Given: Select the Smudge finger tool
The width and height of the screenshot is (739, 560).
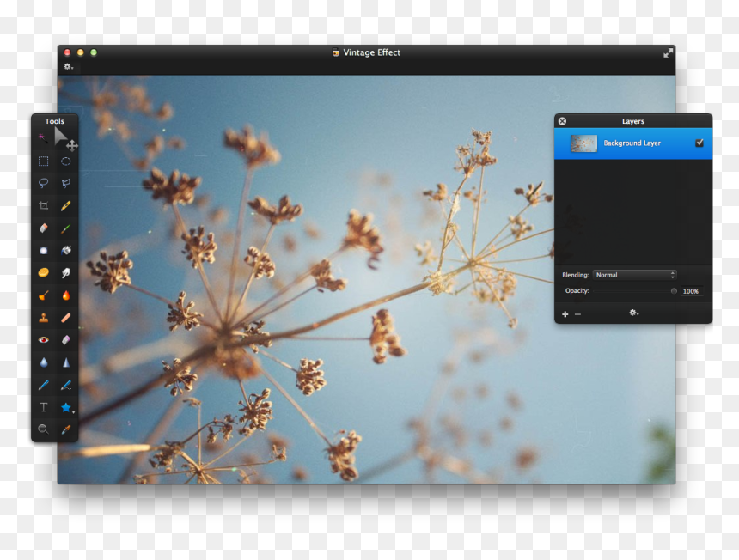Looking at the screenshot, I should [x=66, y=273].
